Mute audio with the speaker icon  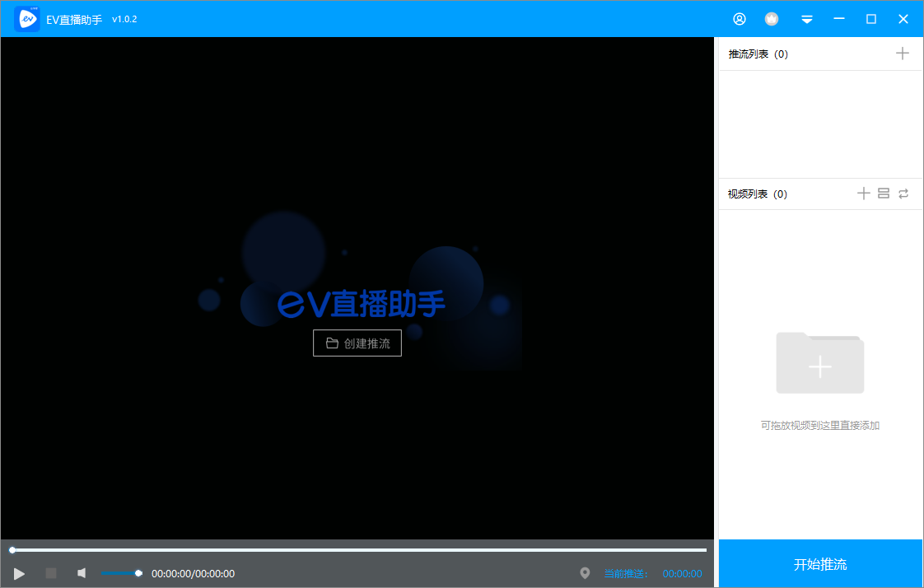point(81,573)
